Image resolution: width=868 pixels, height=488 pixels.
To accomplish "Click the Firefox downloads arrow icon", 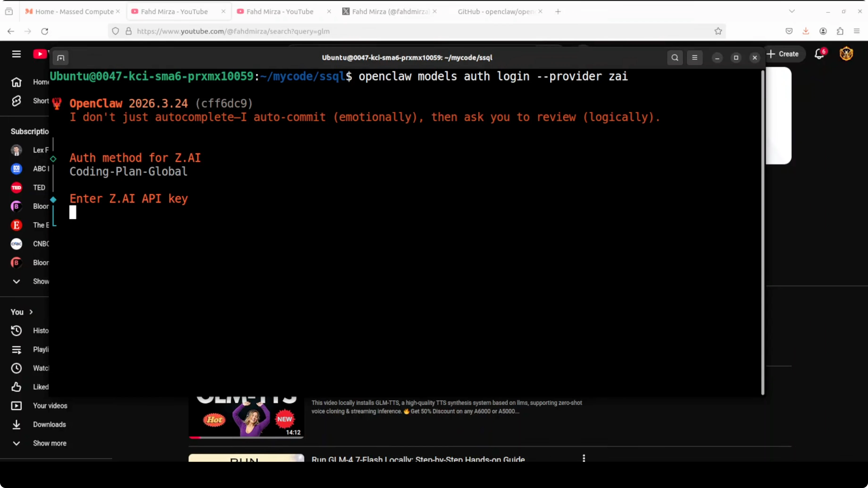I will tap(806, 31).
